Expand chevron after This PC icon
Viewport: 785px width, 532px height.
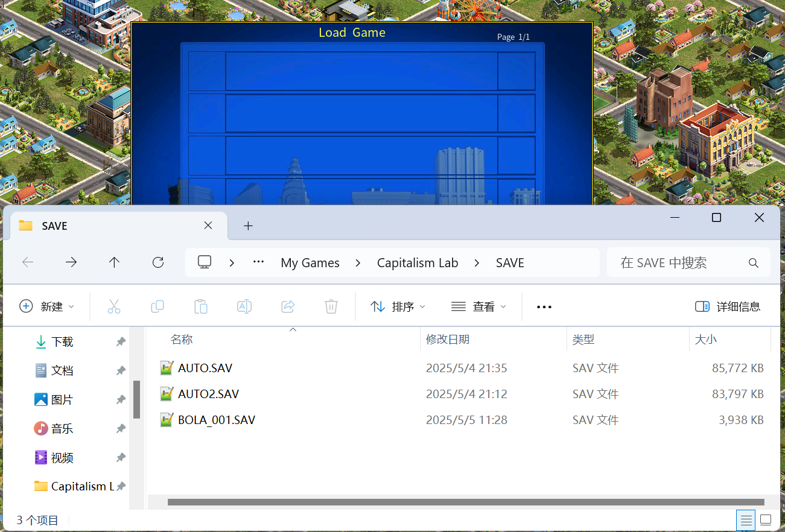[232, 263]
